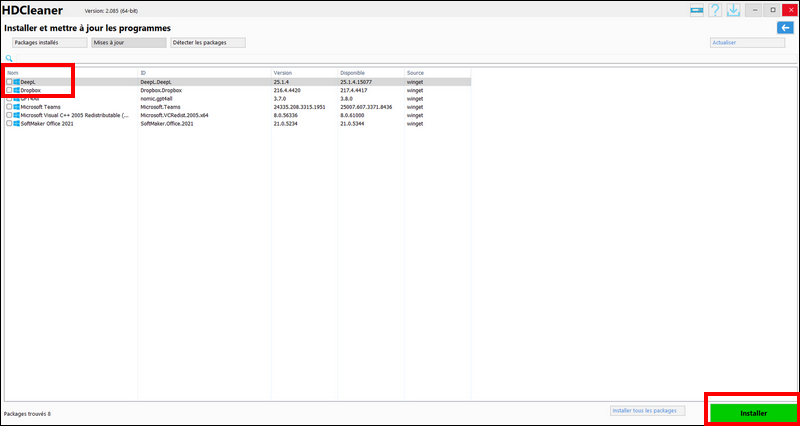Click the Actualiser button
The width and height of the screenshot is (800, 426).
[747, 43]
